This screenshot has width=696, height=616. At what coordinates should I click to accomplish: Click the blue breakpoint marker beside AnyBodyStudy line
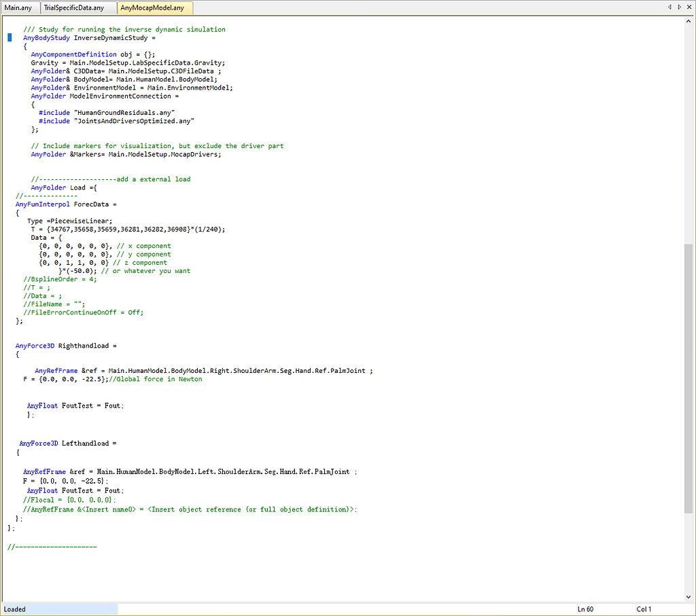(9, 37)
